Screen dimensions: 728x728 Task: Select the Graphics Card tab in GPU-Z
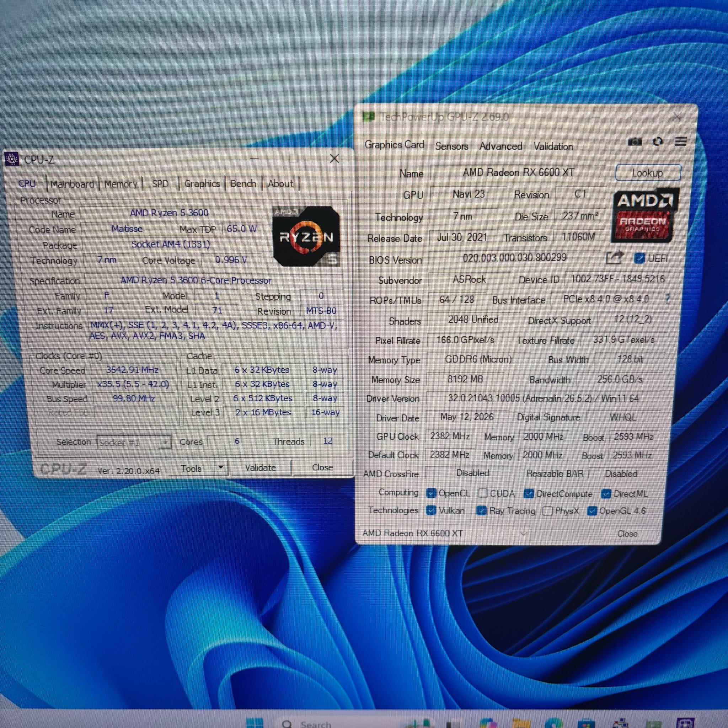[x=394, y=145]
